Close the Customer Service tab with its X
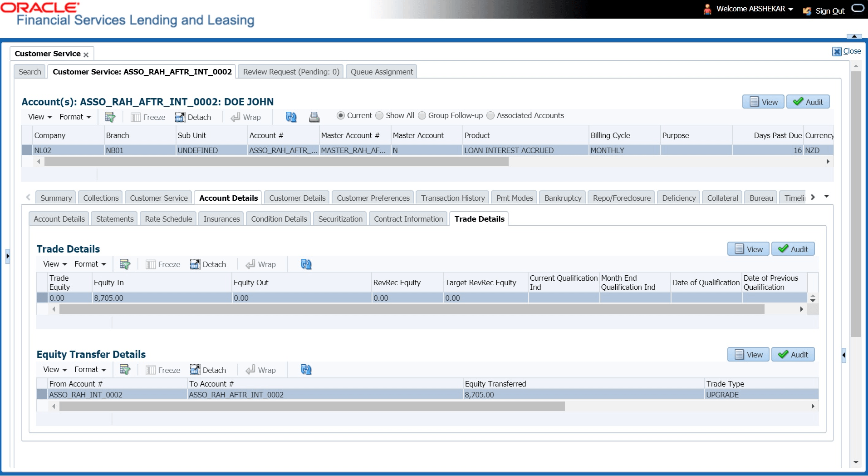 [86, 55]
